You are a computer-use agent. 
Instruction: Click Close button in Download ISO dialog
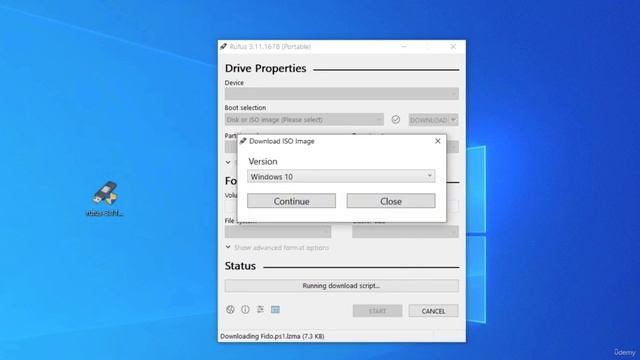pos(391,201)
